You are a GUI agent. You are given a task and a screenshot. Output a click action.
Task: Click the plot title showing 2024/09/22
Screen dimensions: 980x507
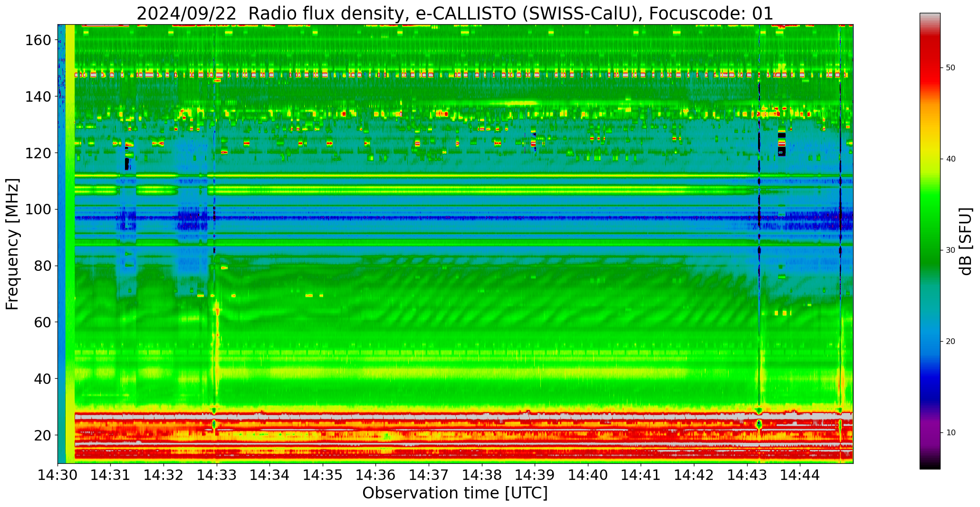455,13
